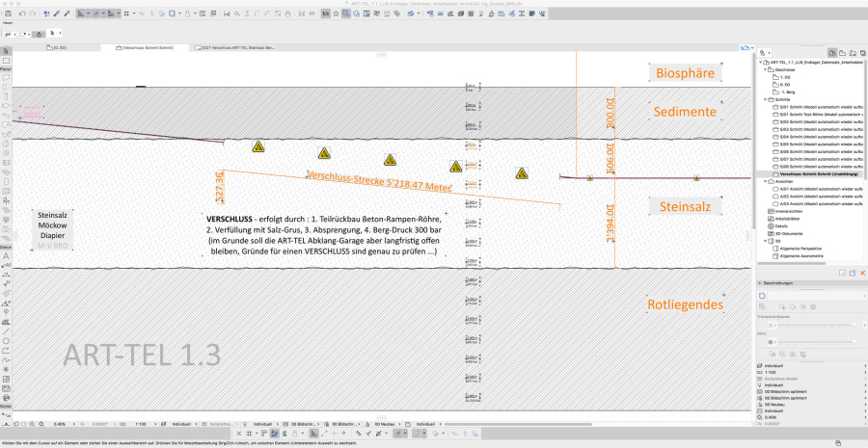Select the Arrow selection tool

6,51
